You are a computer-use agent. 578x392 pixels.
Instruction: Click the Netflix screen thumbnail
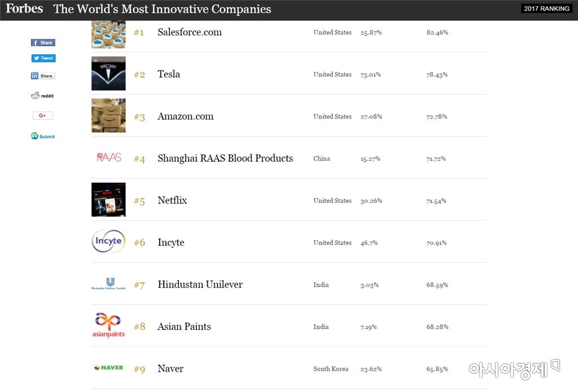point(108,200)
